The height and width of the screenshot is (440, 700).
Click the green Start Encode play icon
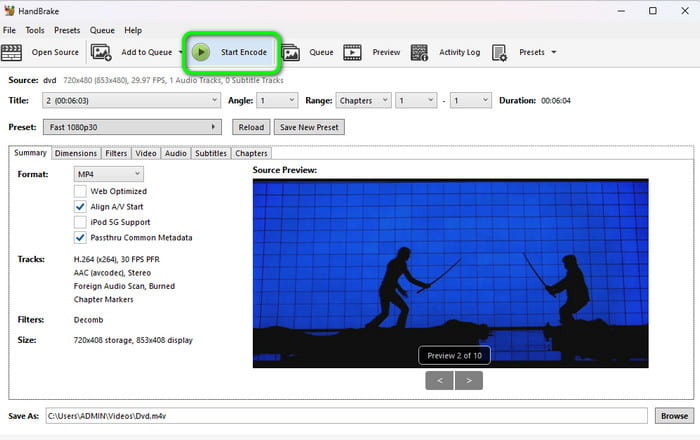(x=201, y=52)
